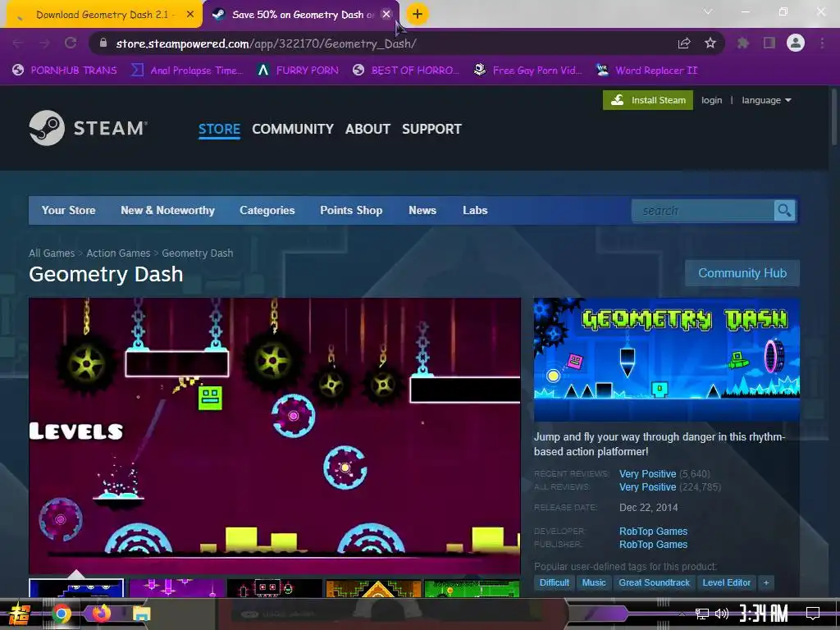The height and width of the screenshot is (630, 840).
Task: Open the COMMUNITY menu
Action: click(293, 129)
